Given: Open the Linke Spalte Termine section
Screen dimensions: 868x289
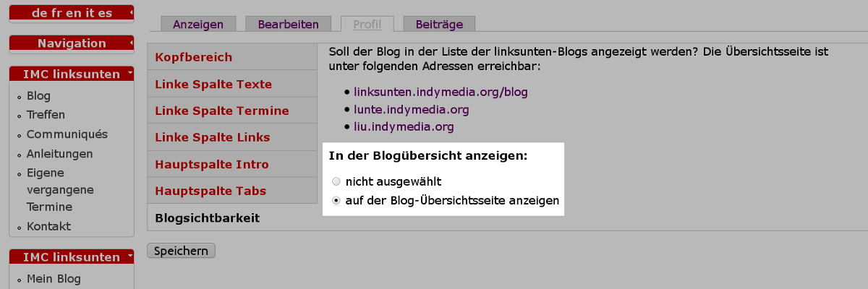Looking at the screenshot, I should point(222,111).
